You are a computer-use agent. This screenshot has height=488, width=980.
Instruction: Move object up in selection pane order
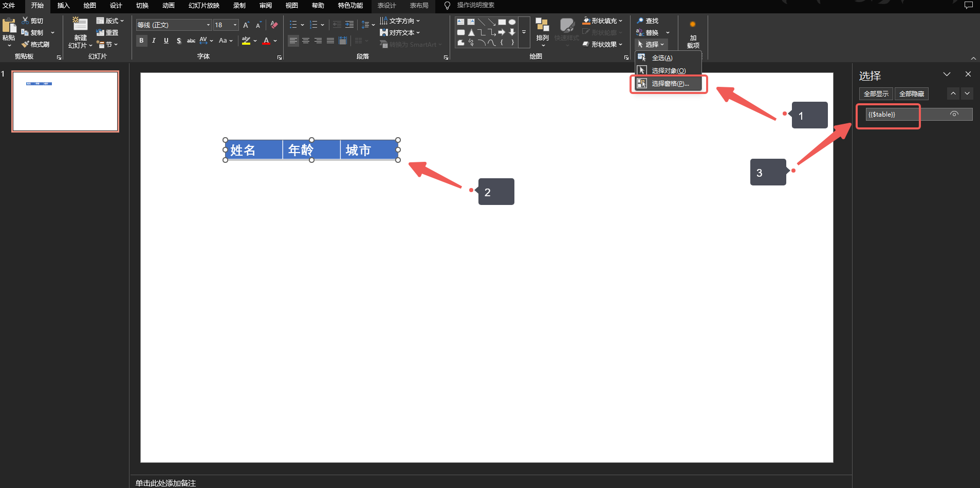953,93
